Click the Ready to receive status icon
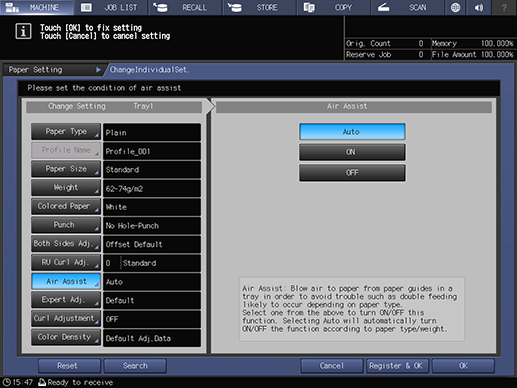The image size is (517, 388). (x=42, y=382)
